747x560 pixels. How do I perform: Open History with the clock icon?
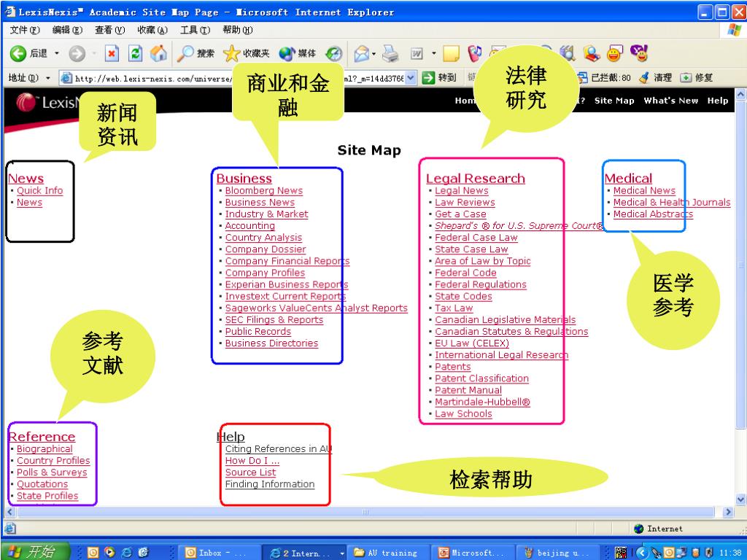[x=334, y=53]
